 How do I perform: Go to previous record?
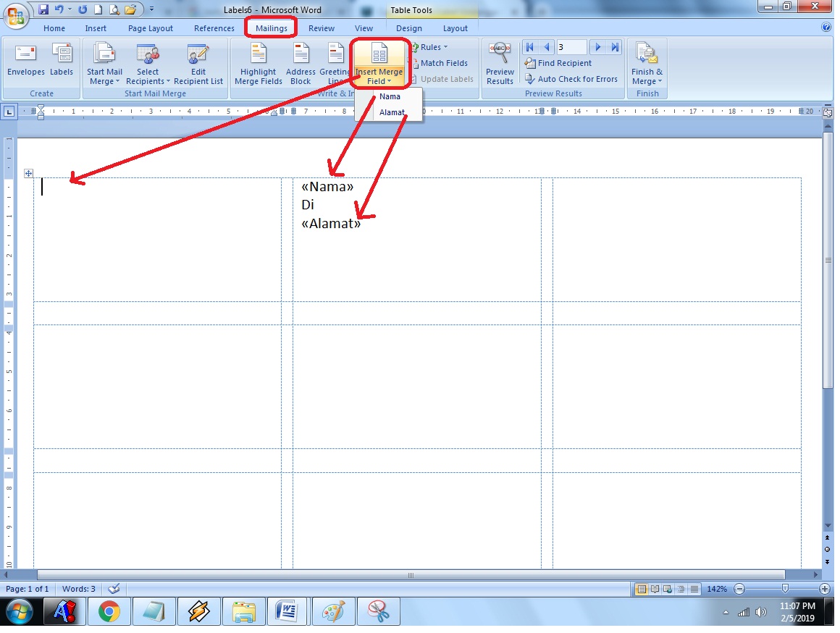547,47
